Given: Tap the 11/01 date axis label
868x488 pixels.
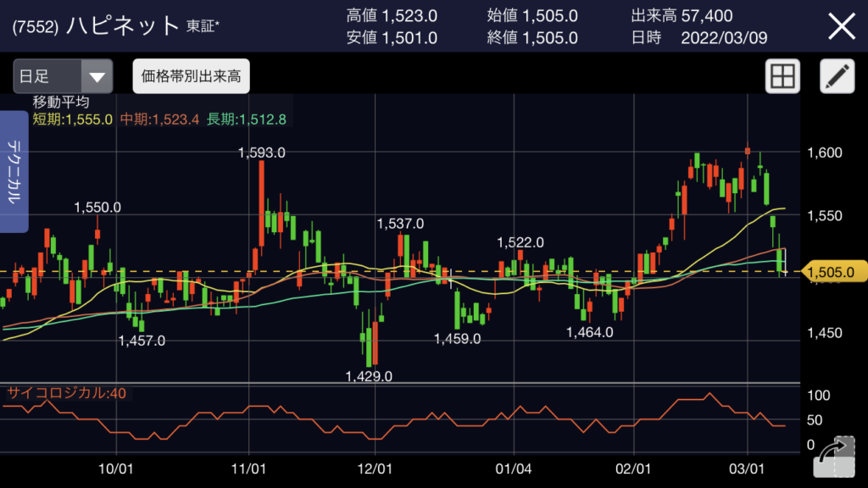Looking at the screenshot, I should (x=248, y=469).
